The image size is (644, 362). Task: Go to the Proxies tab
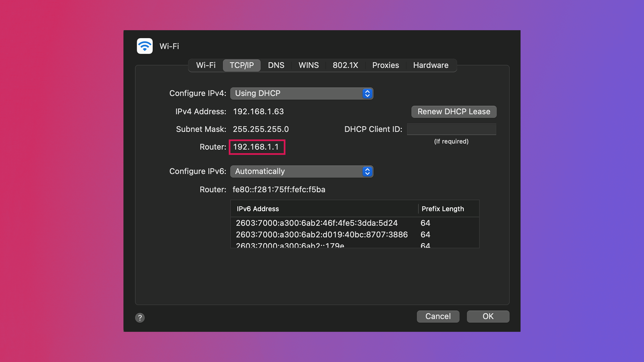tap(385, 65)
